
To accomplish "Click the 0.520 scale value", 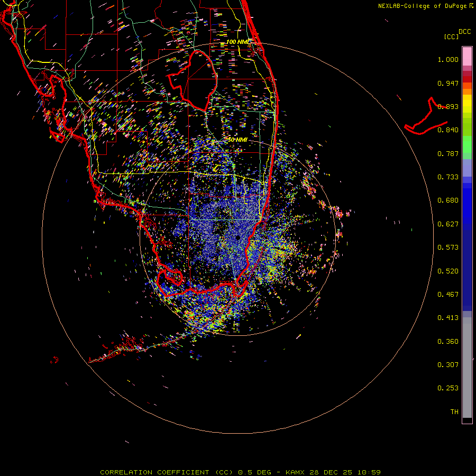I will click(x=448, y=271).
